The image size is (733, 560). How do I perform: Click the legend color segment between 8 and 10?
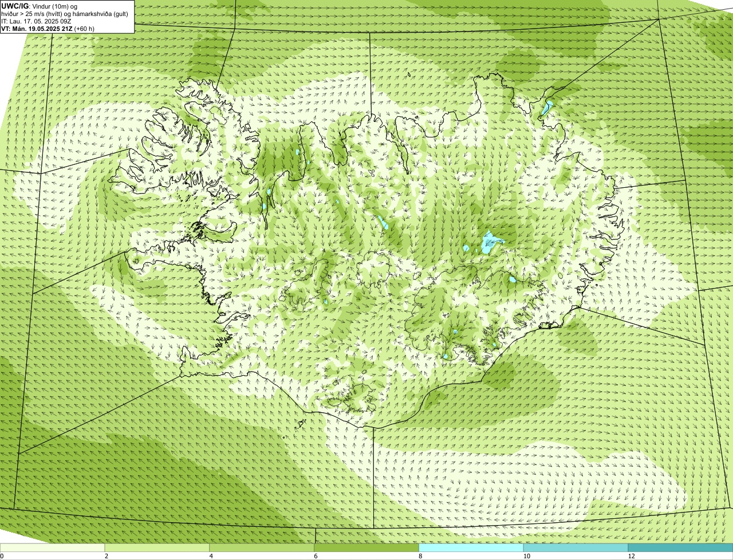coord(472,548)
